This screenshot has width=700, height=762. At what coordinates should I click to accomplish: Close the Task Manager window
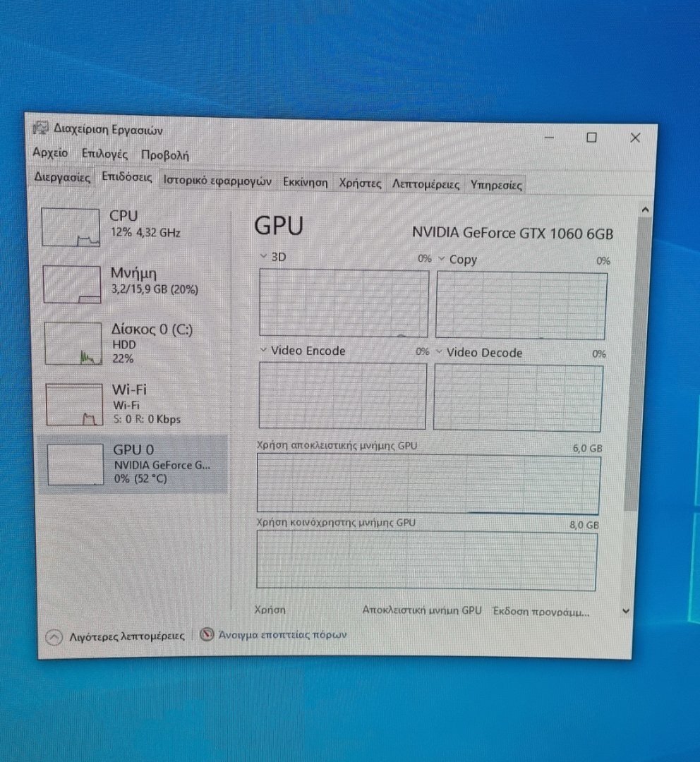[635, 138]
